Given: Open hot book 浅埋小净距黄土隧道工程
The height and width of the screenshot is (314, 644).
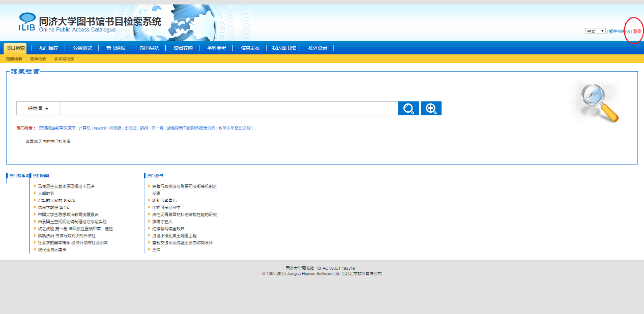Looking at the screenshot, I should tap(174, 236).
